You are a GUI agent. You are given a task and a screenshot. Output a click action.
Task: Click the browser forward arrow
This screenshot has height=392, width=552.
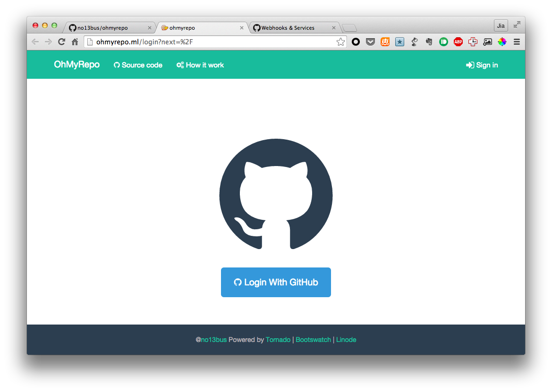[x=48, y=42]
